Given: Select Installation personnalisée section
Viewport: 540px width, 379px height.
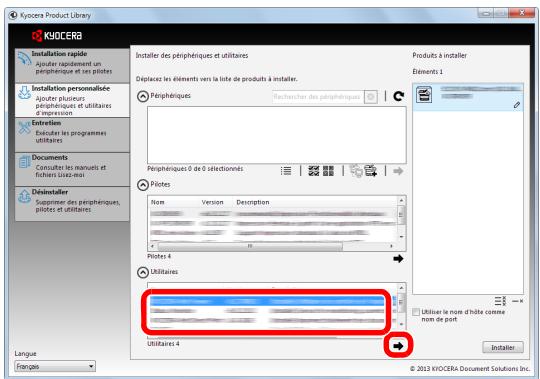Looking at the screenshot, I should click(x=72, y=100).
